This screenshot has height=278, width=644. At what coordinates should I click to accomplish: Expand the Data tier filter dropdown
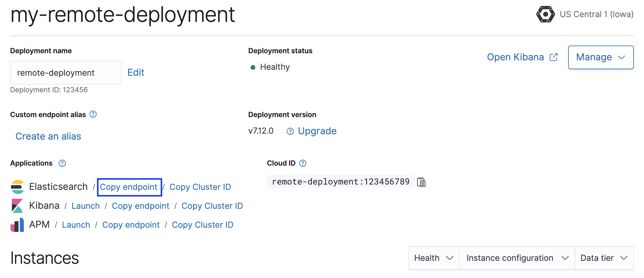click(x=604, y=258)
